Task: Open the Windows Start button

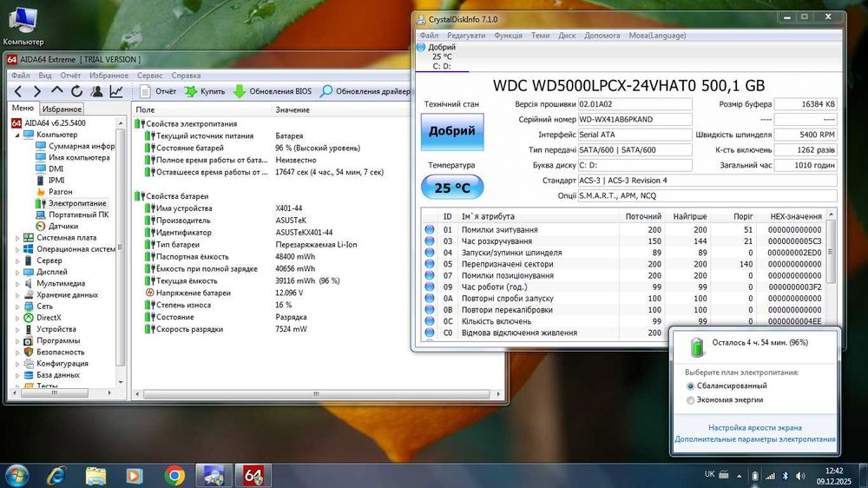Action: coord(16,476)
